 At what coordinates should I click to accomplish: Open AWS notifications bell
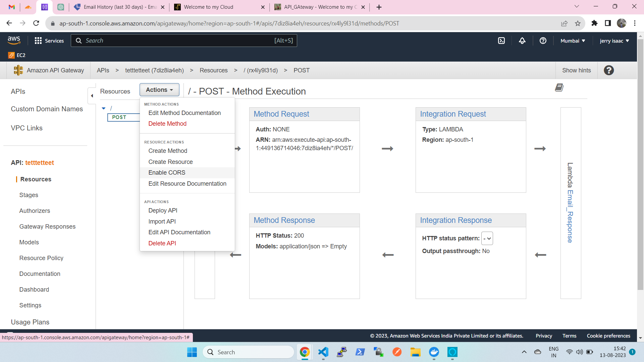[522, 41]
